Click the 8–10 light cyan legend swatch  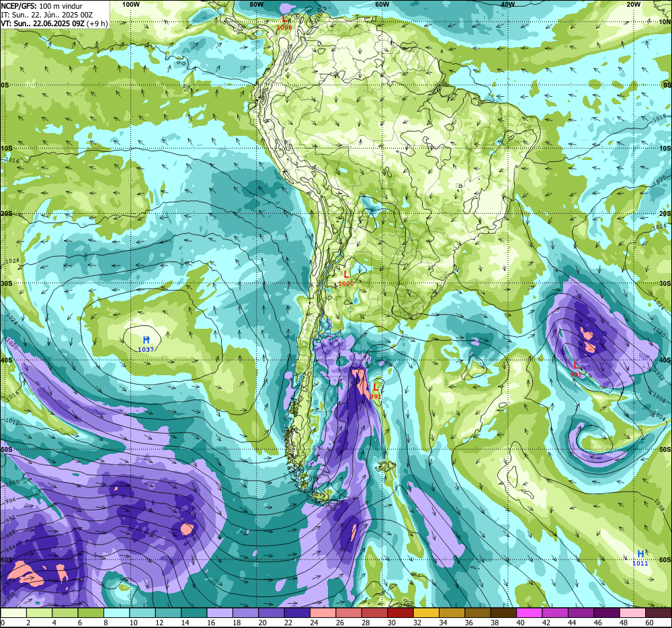(116, 613)
